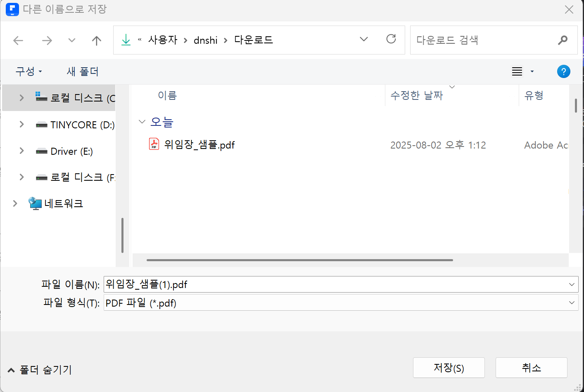The image size is (584, 392).
Task: Click the view layout list icon
Action: (517, 72)
